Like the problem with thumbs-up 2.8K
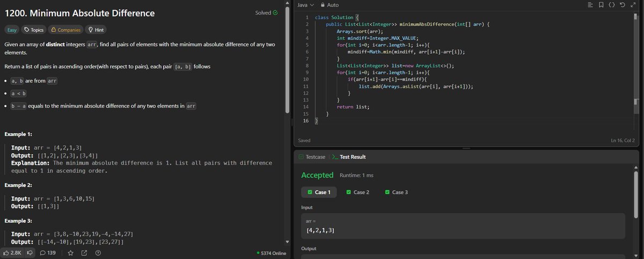The height and width of the screenshot is (259, 644). 12,253
